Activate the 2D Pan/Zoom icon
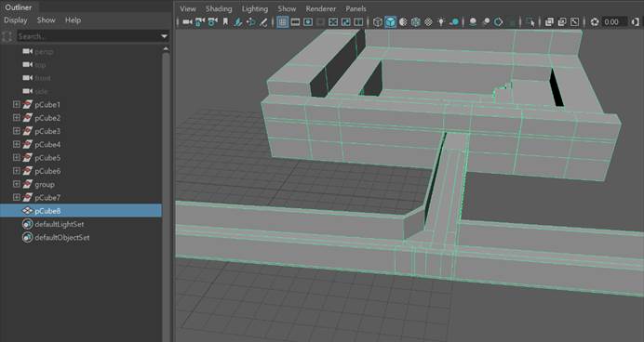Screen dimensions: 644x342 (x=250, y=21)
